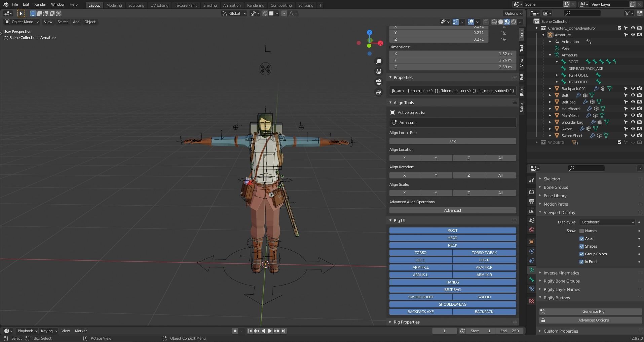The width and height of the screenshot is (644, 342).
Task: Turn off the In Front checkbox
Action: 581,262
